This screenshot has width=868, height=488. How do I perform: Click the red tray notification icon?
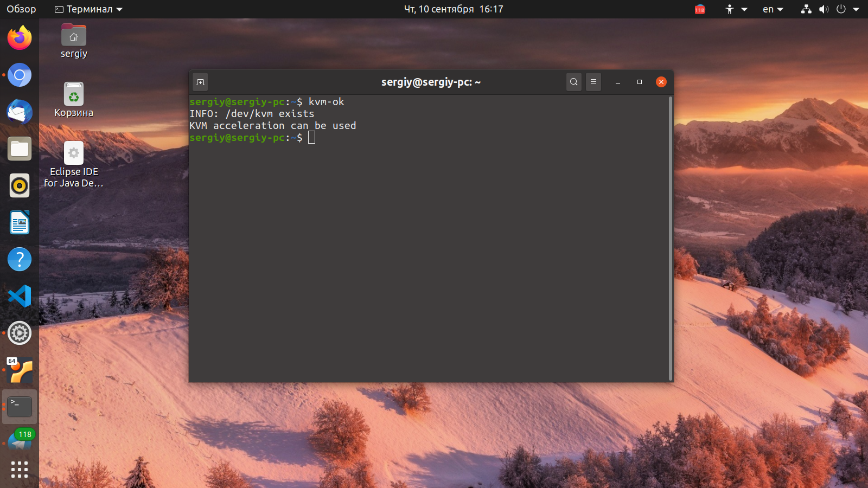(700, 9)
